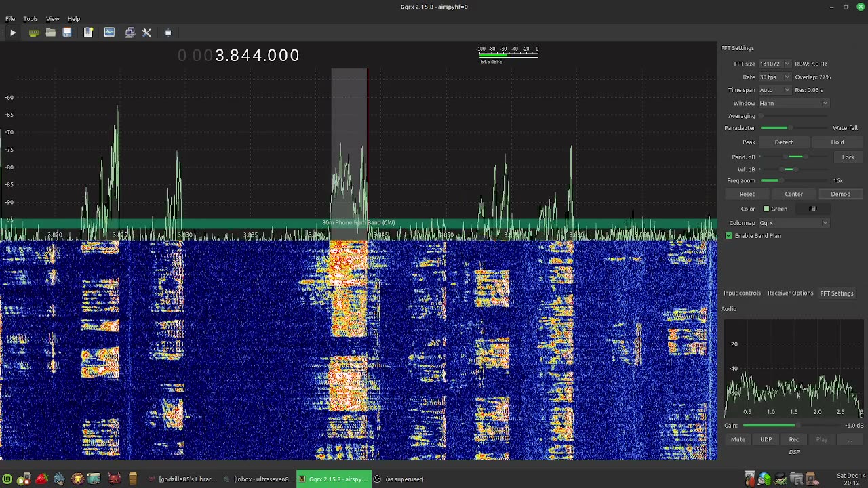Switch to Inbox mail window in taskbar

258,479
